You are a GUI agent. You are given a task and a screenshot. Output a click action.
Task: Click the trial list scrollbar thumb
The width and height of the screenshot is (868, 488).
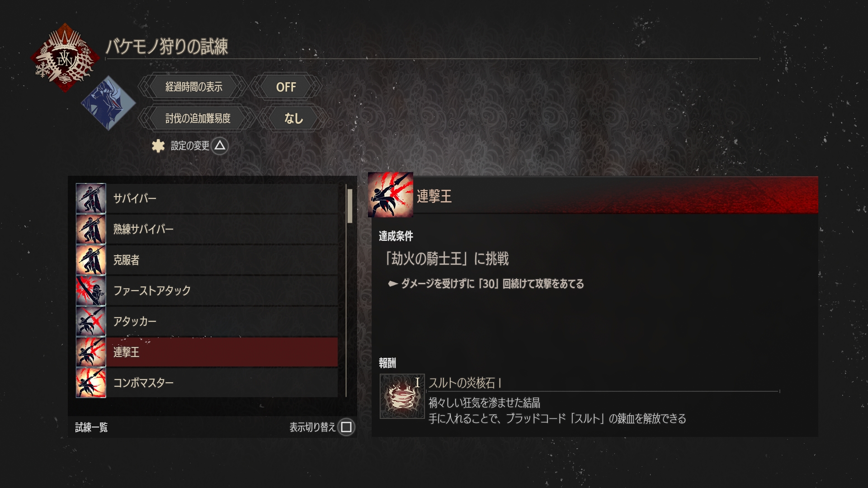pos(349,206)
